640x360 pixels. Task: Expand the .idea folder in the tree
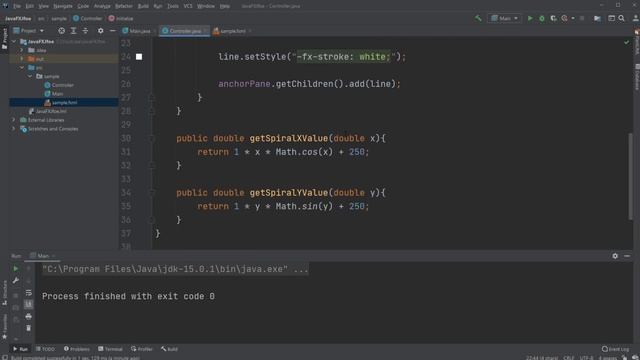pyautogui.click(x=22, y=50)
